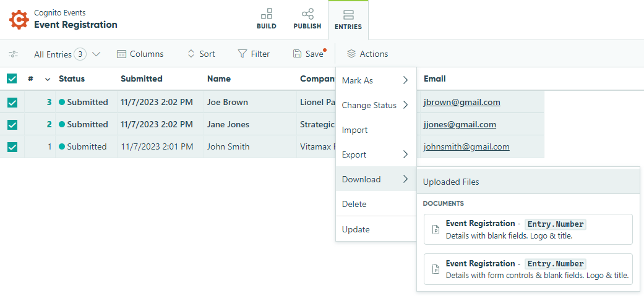Image resolution: width=644 pixels, height=296 pixels.
Task: Toggle sort order arrow next to #
Action: click(47, 79)
